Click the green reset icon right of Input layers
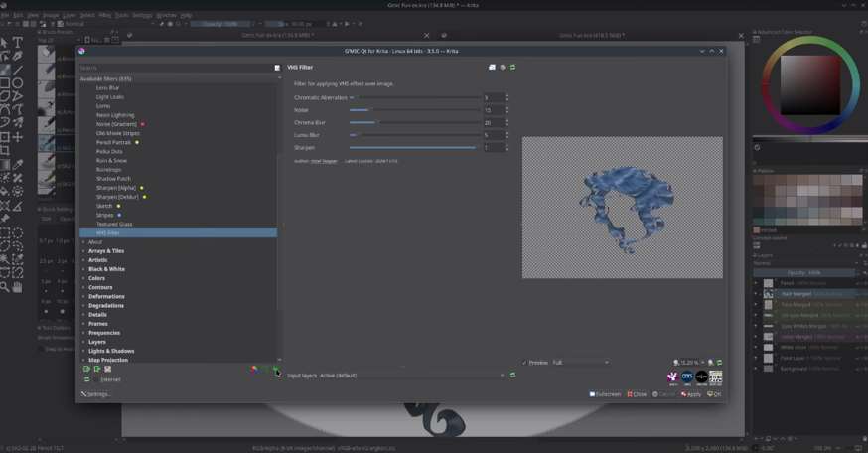The height and width of the screenshot is (453, 868). tap(512, 375)
